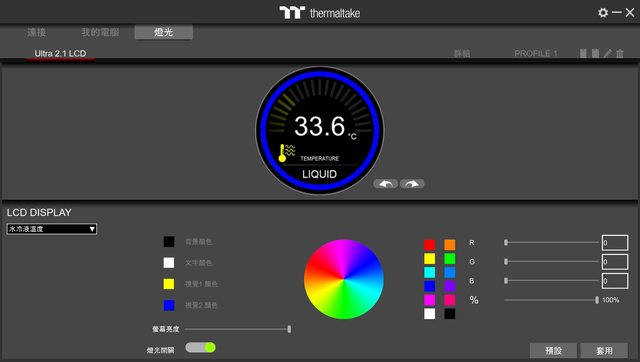The image size is (640, 362).
Task: Switch to the 我的電腦 tab
Action: [100, 32]
